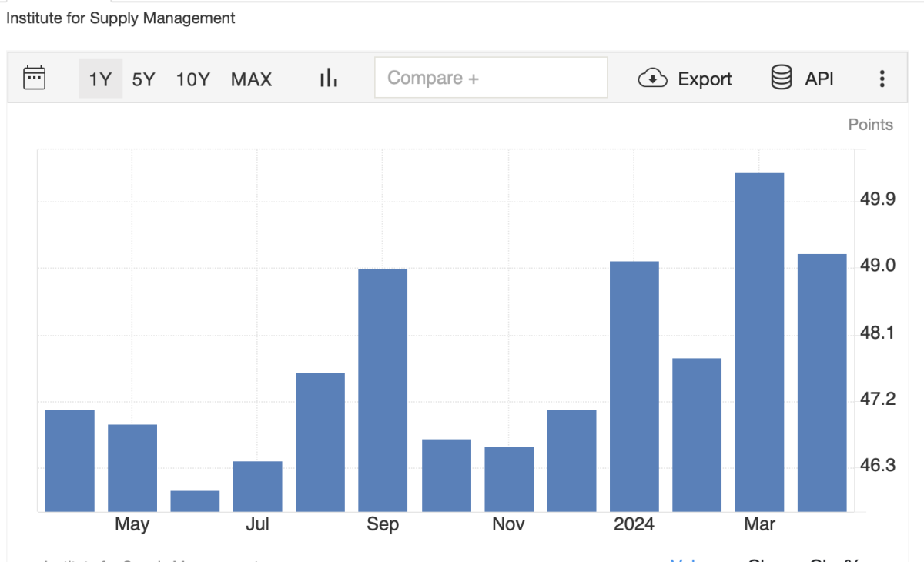Open the chart type selector icon
Image resolution: width=924 pixels, height=562 pixels.
pyautogui.click(x=329, y=78)
